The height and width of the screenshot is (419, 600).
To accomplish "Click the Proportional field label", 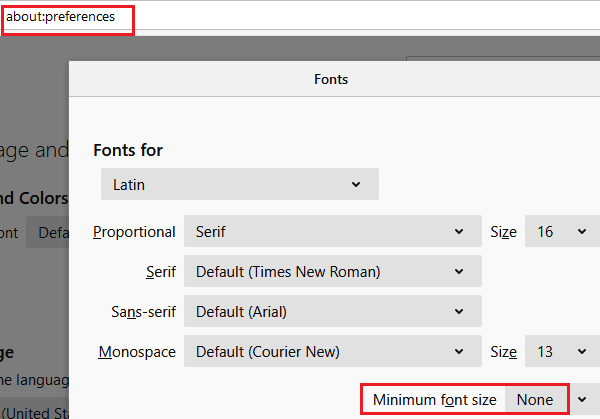I will click(x=134, y=232).
